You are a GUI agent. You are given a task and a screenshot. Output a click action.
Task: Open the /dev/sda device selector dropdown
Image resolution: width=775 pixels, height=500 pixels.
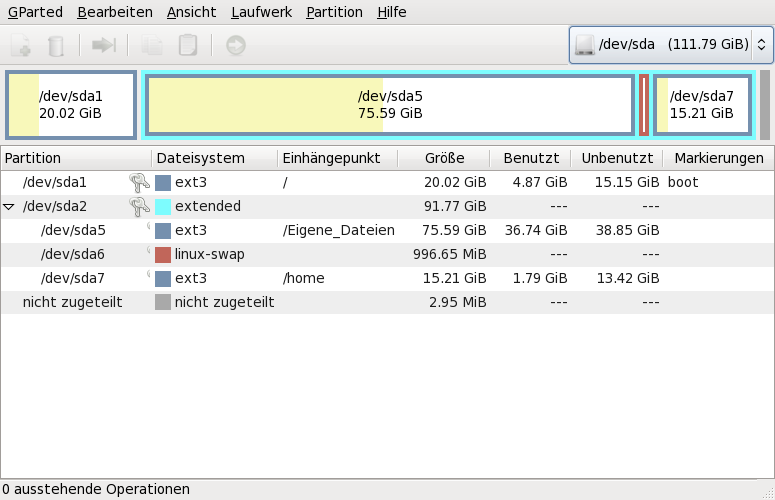pos(670,45)
